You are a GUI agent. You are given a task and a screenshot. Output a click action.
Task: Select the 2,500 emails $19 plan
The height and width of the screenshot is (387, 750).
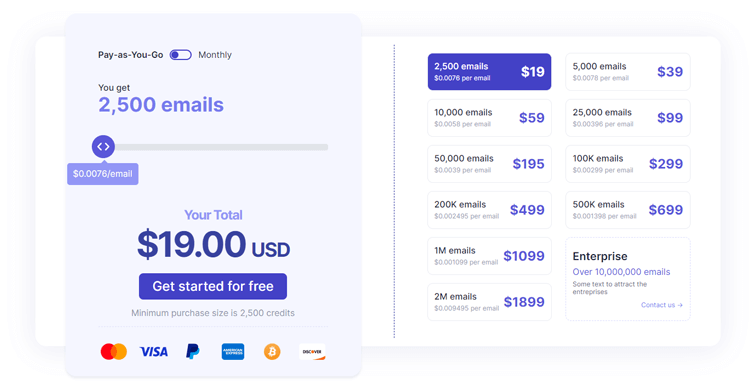(x=489, y=72)
